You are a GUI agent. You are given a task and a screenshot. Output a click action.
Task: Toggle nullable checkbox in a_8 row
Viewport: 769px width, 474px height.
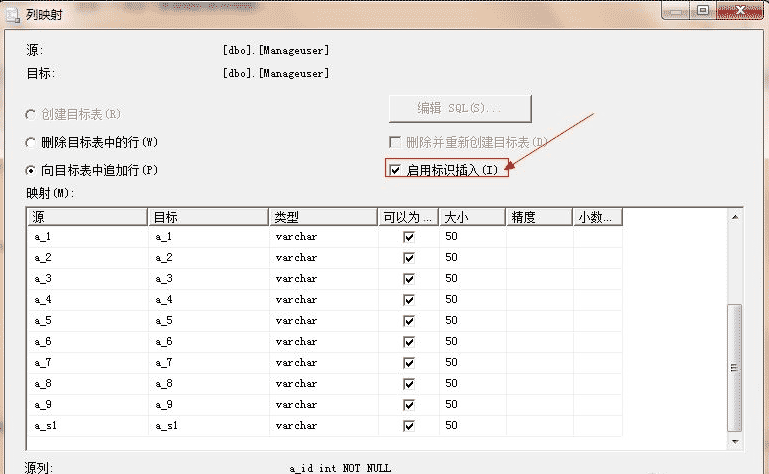409,384
